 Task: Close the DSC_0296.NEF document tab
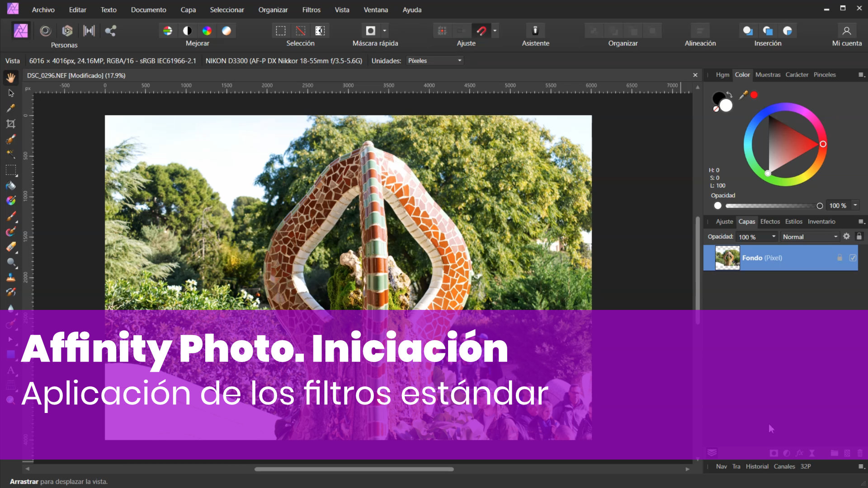click(695, 75)
